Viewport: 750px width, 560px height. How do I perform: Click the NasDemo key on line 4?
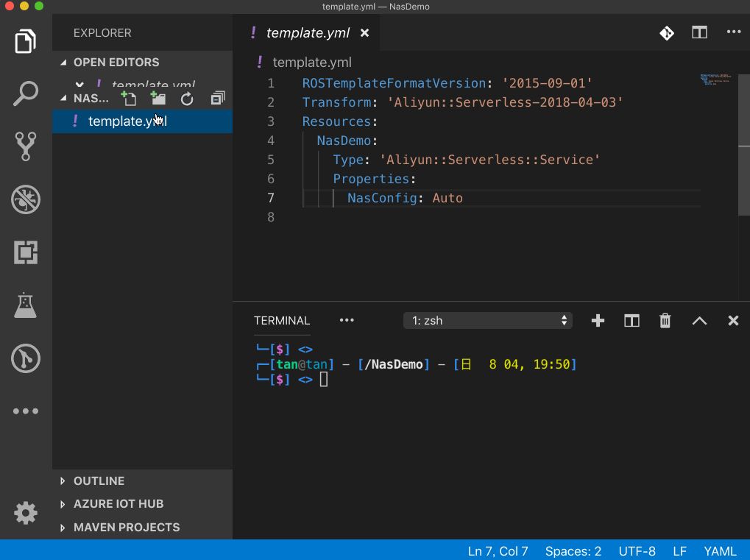(x=344, y=141)
